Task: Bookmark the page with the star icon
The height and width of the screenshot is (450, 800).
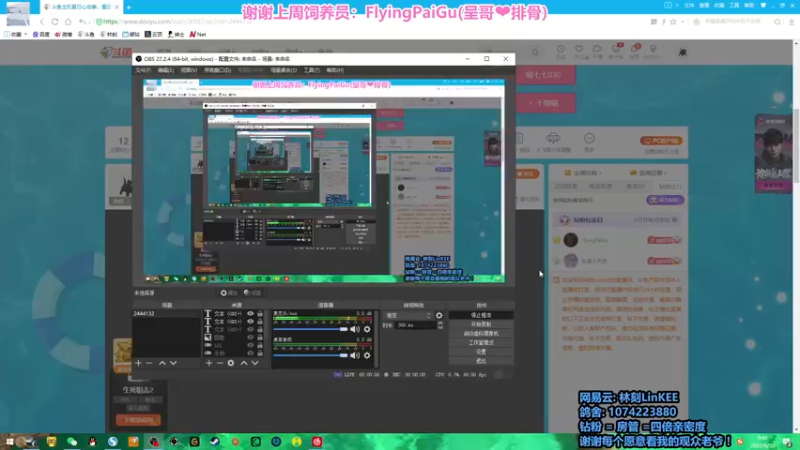Action: [673, 22]
